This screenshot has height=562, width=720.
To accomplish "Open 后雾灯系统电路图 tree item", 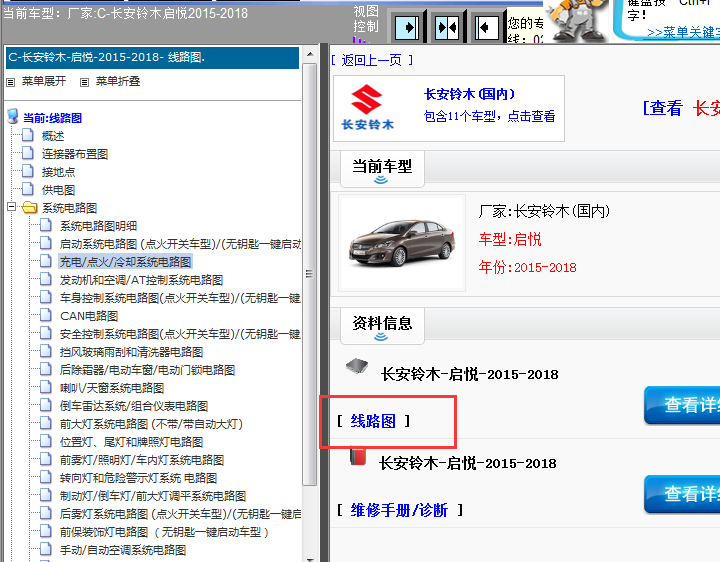I will [180, 513].
